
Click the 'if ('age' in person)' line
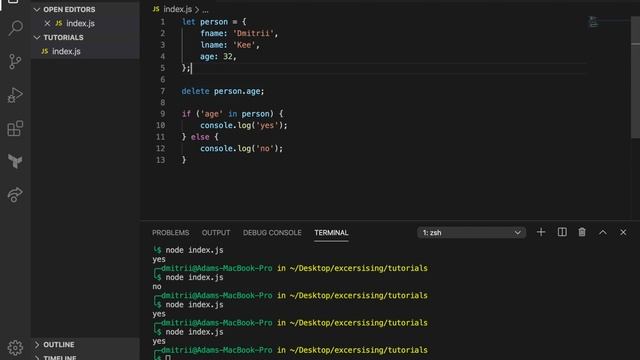[232, 114]
